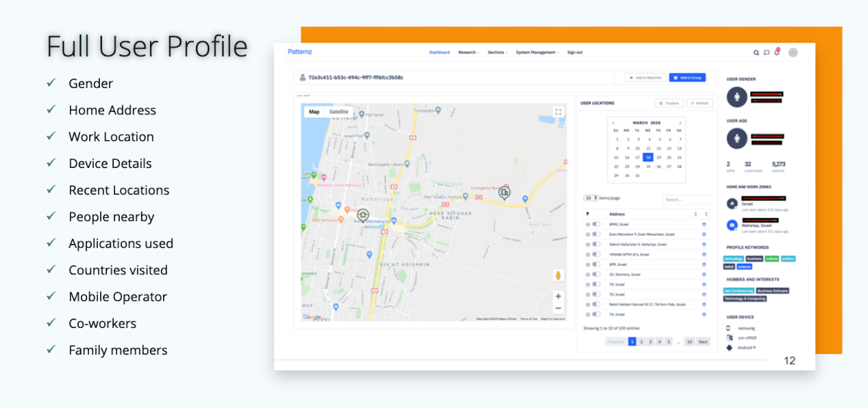Image resolution: width=868 pixels, height=408 pixels.
Task: Click calendar icon for Even Menahem 9 row
Action: [704, 235]
